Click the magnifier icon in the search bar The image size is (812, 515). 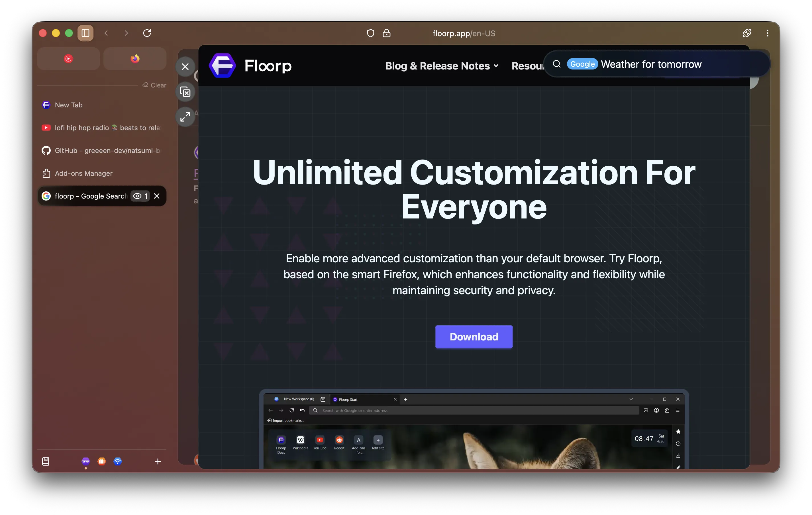[x=557, y=64]
